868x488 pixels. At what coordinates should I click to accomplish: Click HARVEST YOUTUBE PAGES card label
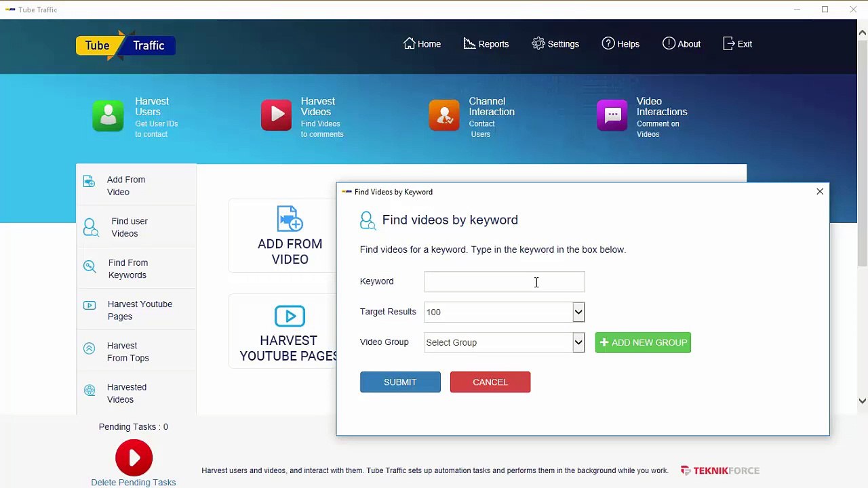[288, 348]
